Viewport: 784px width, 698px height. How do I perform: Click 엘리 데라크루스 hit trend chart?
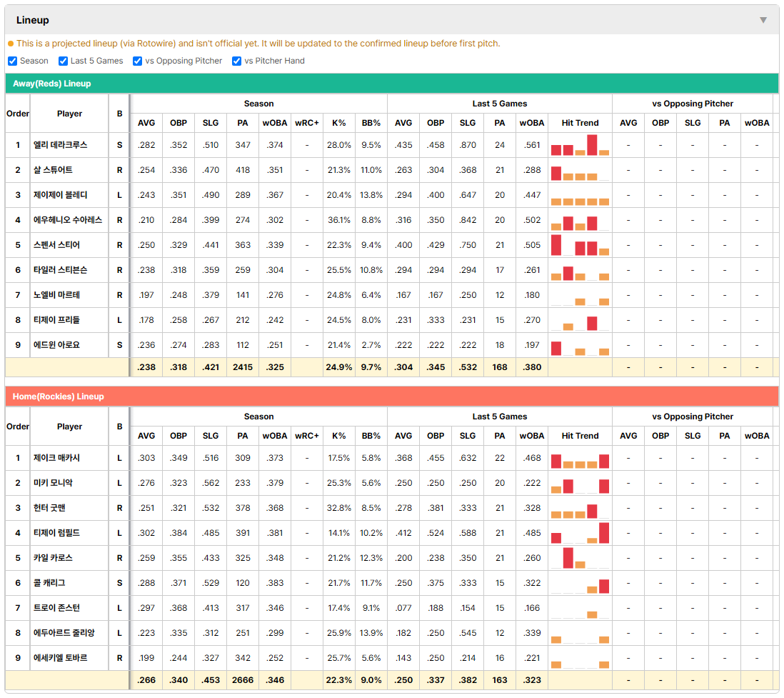pos(580,145)
